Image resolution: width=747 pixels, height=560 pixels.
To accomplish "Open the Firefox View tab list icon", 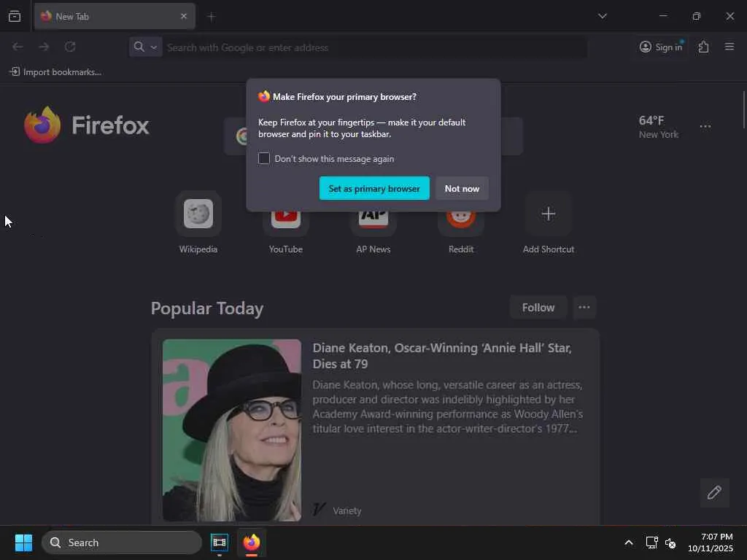I will (x=15, y=16).
